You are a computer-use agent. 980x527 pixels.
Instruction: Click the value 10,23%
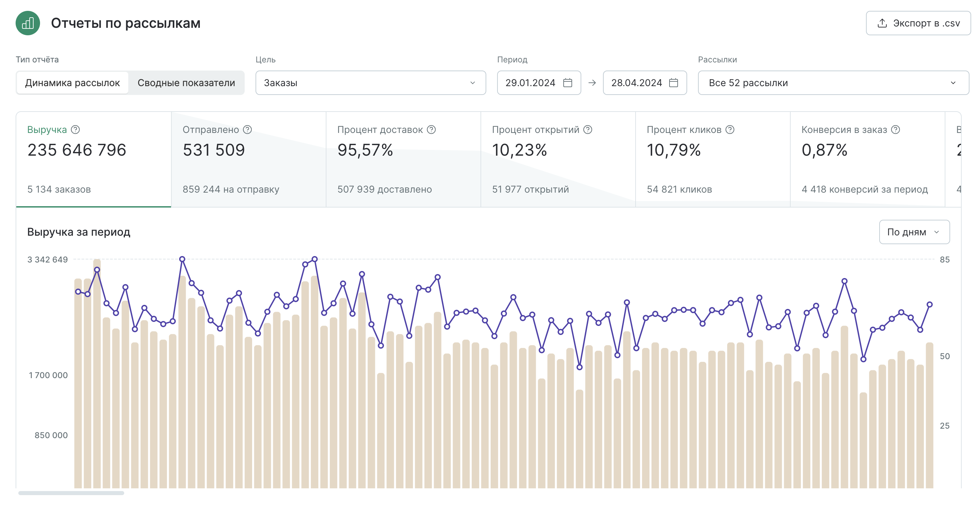(520, 150)
